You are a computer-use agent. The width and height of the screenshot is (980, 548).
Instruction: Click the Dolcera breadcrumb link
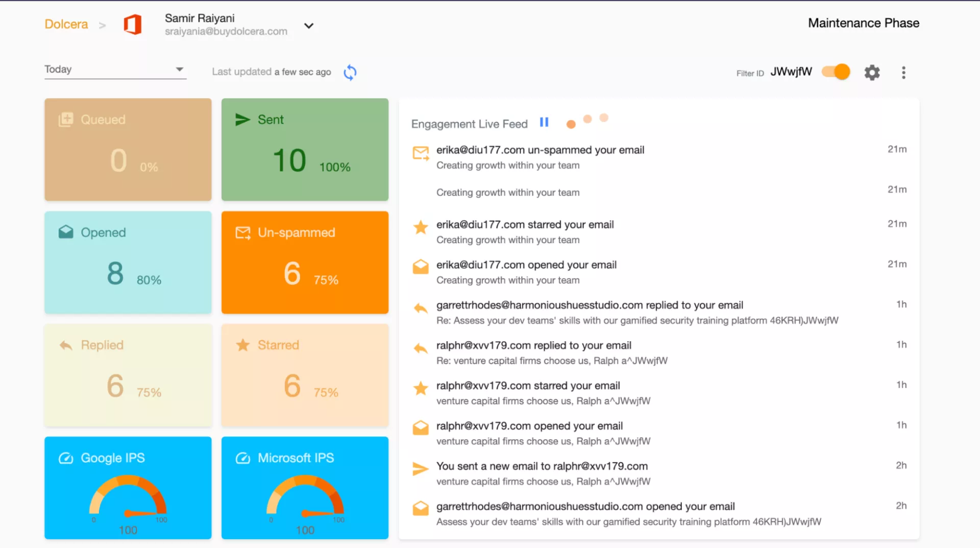click(66, 25)
